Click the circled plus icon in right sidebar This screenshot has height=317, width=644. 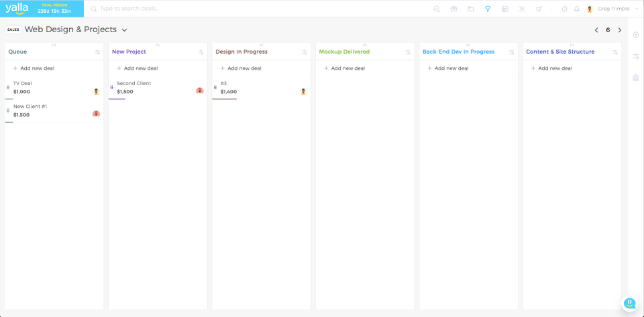636,35
